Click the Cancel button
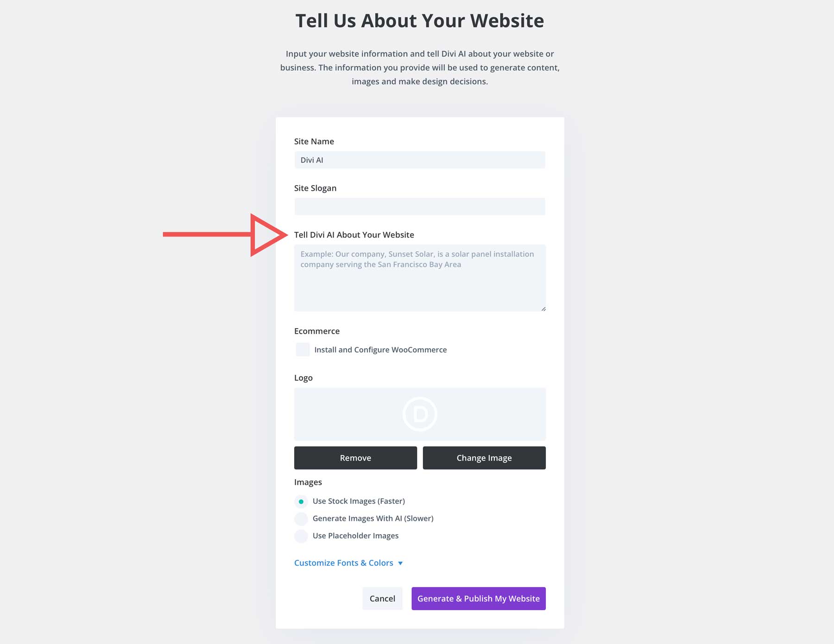 coord(382,598)
